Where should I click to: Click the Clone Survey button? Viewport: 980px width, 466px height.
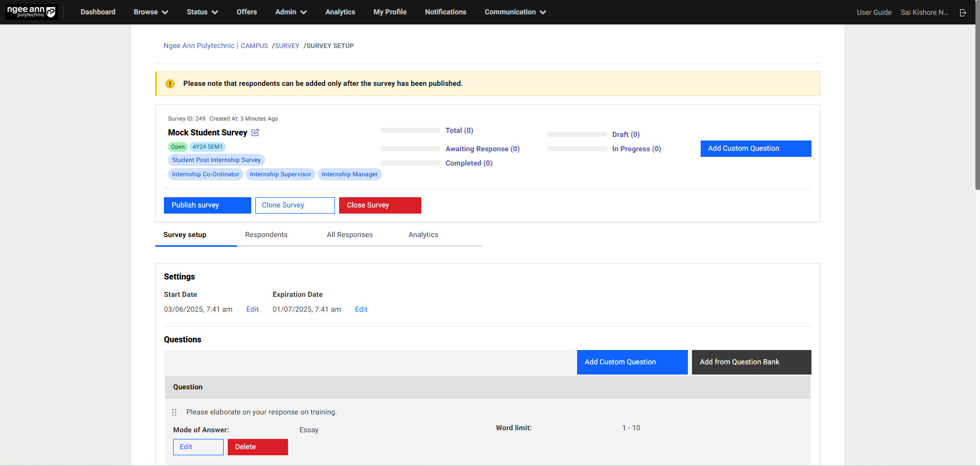(295, 205)
